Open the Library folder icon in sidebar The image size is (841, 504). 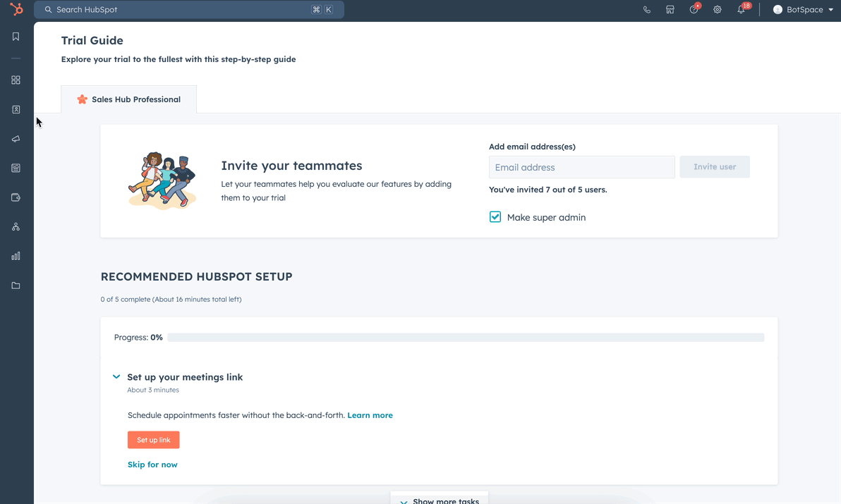16,285
